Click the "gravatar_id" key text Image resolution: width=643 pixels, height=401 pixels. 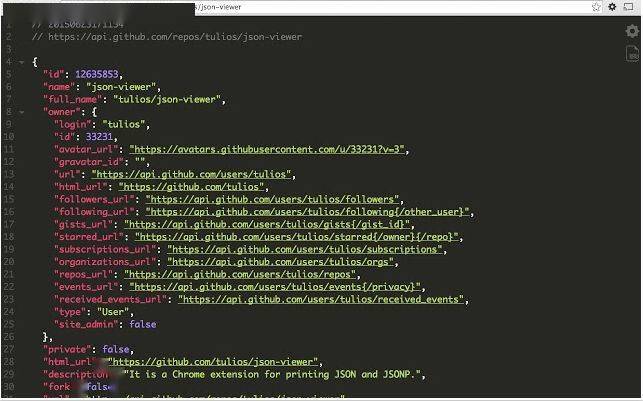[x=89, y=162]
